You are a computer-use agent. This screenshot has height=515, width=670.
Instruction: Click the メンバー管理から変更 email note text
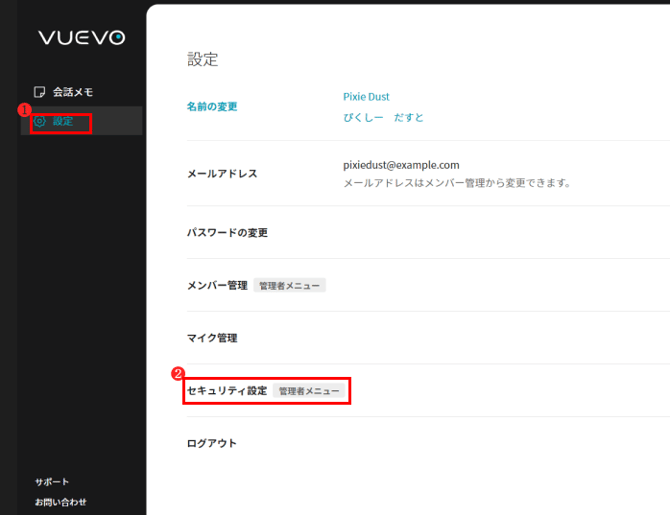(x=456, y=184)
